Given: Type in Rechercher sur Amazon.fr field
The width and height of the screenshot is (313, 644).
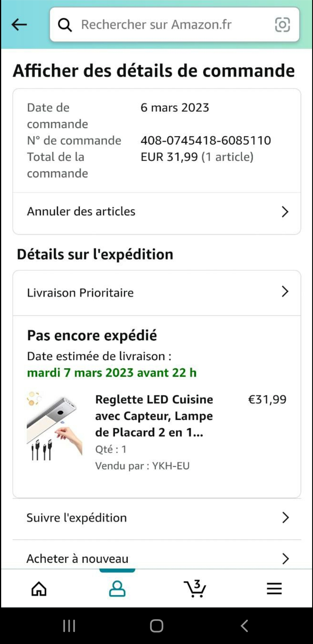Looking at the screenshot, I should [168, 25].
